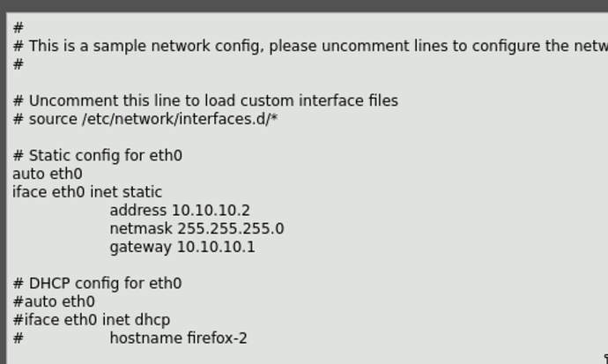Click the '# Static config for eth0' comment
This screenshot has width=608, height=364.
coord(97,156)
